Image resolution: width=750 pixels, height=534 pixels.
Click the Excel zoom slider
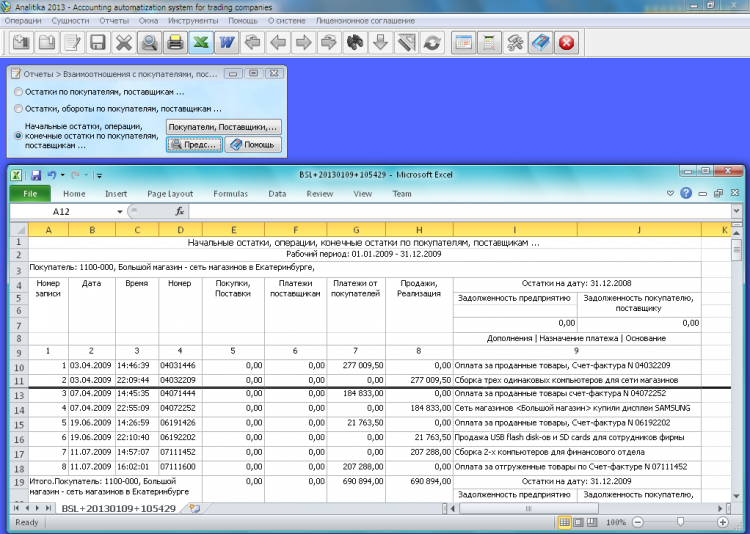[681, 522]
